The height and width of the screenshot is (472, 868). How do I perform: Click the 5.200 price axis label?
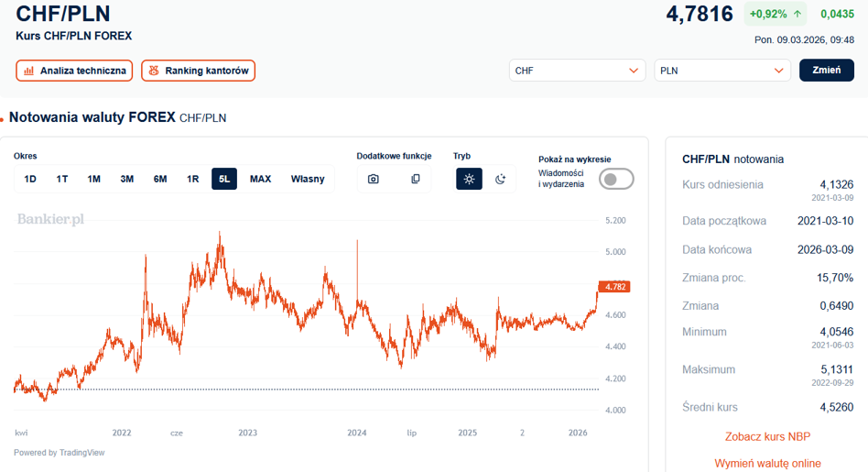point(615,221)
